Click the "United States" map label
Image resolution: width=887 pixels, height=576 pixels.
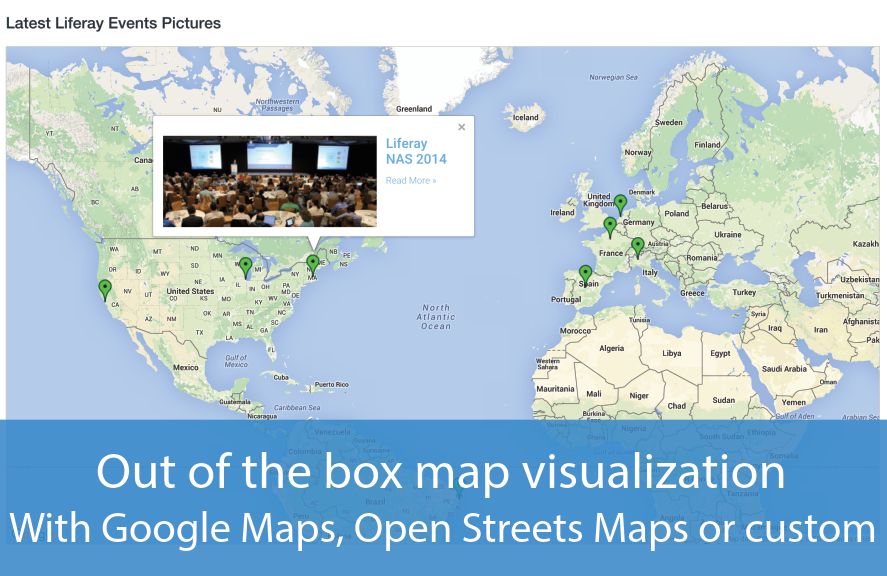tap(190, 292)
